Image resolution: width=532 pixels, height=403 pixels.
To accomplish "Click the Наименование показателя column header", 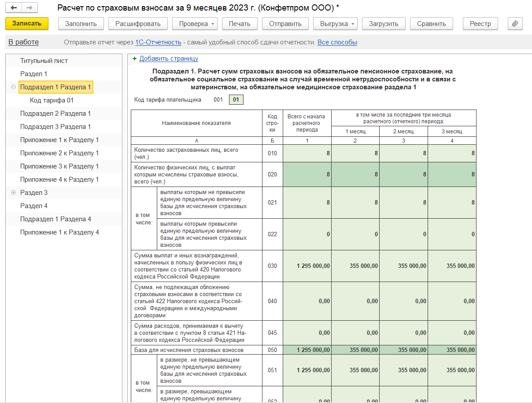I will (x=196, y=123).
